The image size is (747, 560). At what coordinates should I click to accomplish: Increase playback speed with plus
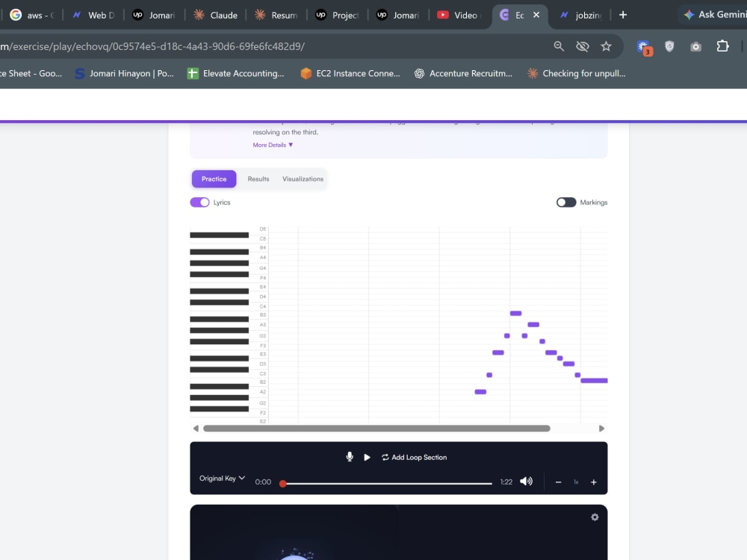click(594, 482)
